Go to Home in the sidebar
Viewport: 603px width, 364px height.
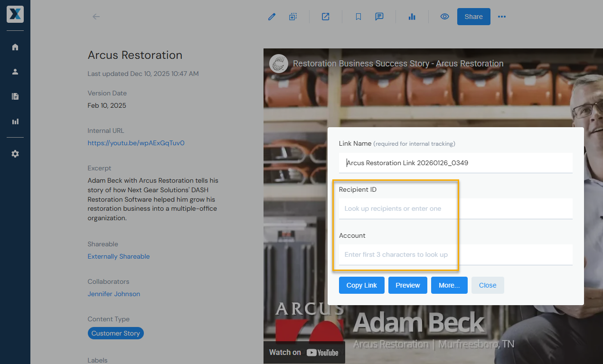(x=15, y=47)
